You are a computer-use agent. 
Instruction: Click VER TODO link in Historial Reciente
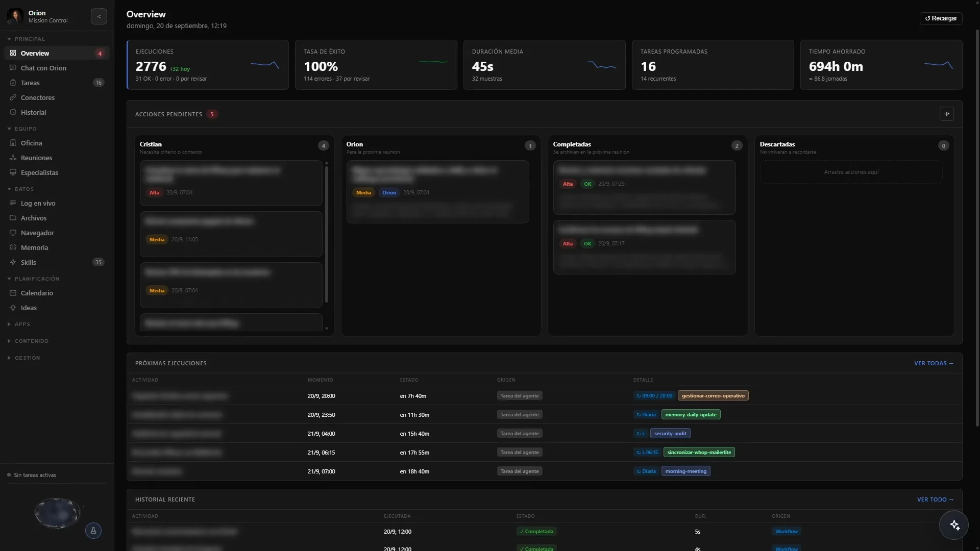(x=935, y=499)
